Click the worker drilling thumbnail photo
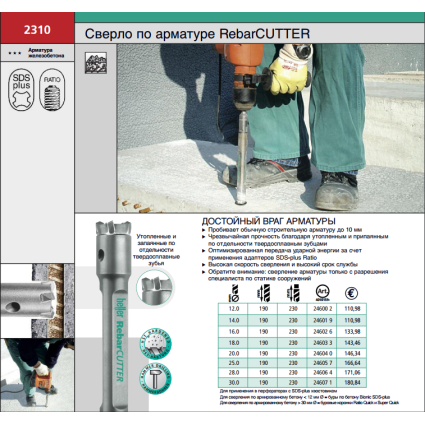The image size is (425, 425). [x=37, y=375]
